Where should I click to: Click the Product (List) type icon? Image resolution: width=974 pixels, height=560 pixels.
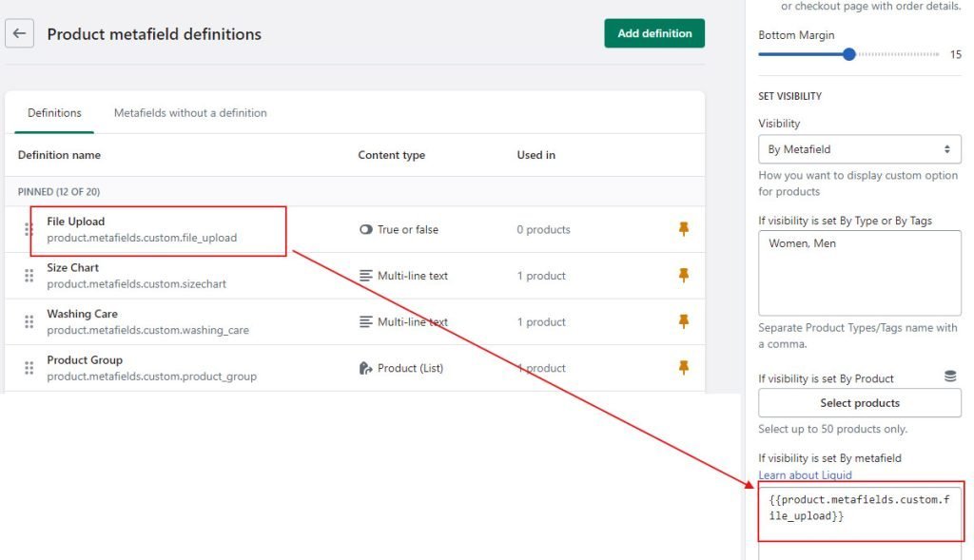pos(366,368)
